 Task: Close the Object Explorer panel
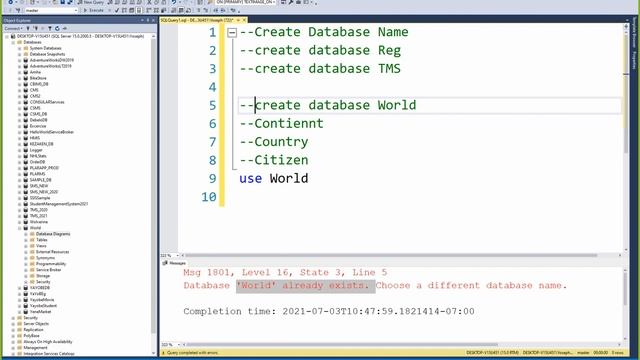point(153,20)
